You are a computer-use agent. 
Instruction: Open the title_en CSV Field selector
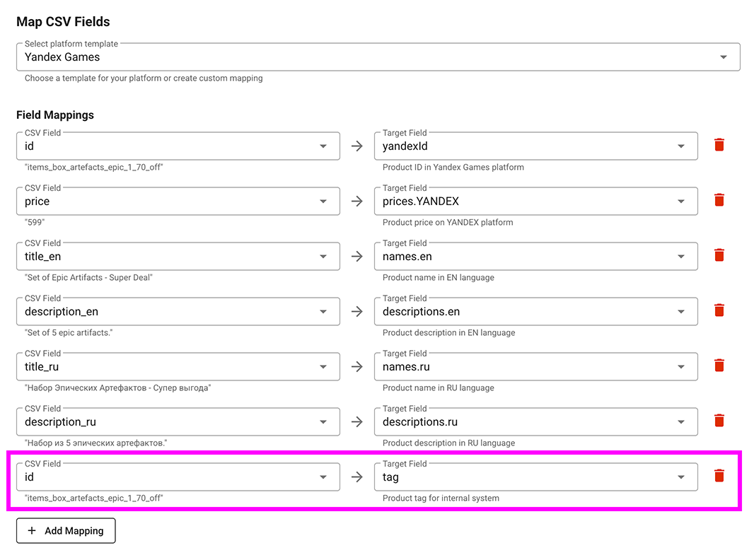tap(178, 257)
